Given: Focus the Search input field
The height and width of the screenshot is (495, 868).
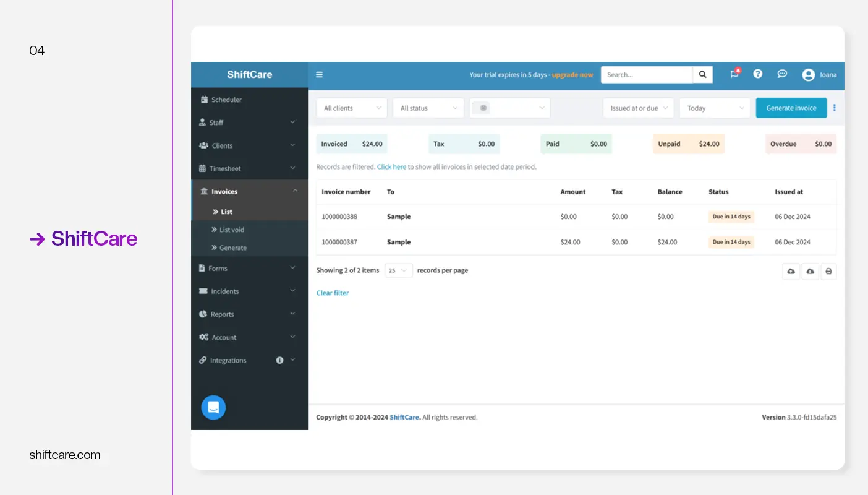Looking at the screenshot, I should (x=647, y=75).
